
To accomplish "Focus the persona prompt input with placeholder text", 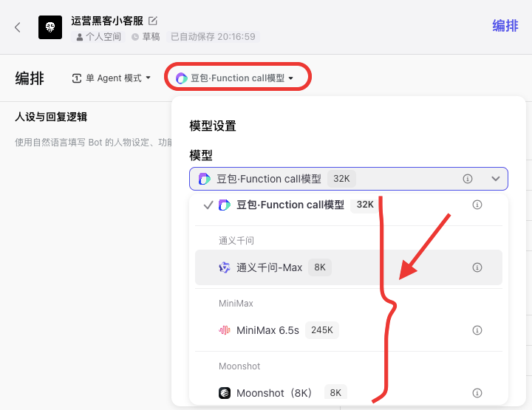I will click(x=94, y=143).
